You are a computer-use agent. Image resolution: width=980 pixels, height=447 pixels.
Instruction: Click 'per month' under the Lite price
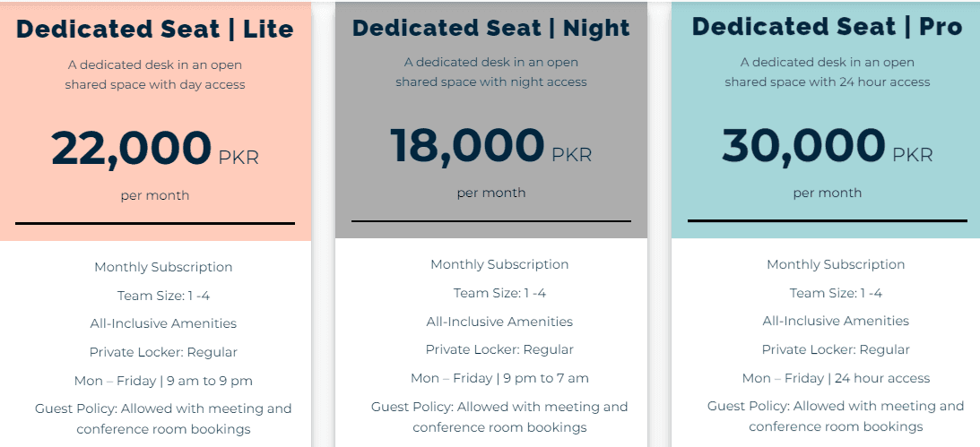point(155,195)
